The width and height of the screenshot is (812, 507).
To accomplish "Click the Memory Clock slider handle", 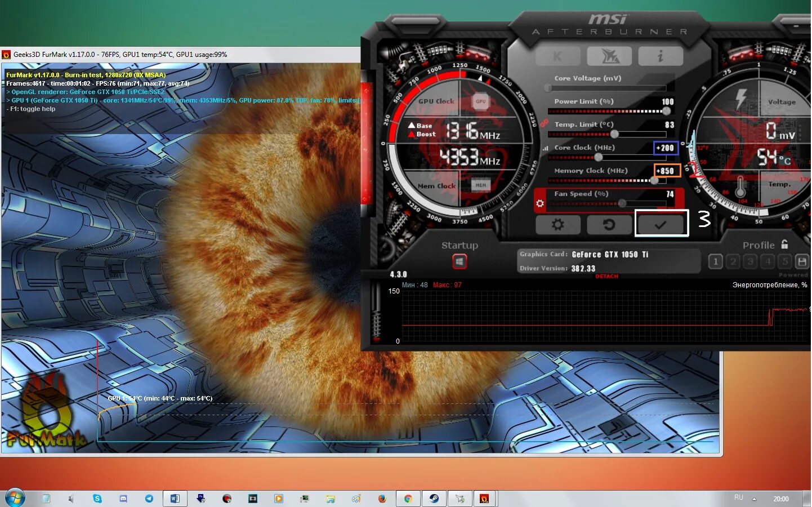I will point(654,180).
